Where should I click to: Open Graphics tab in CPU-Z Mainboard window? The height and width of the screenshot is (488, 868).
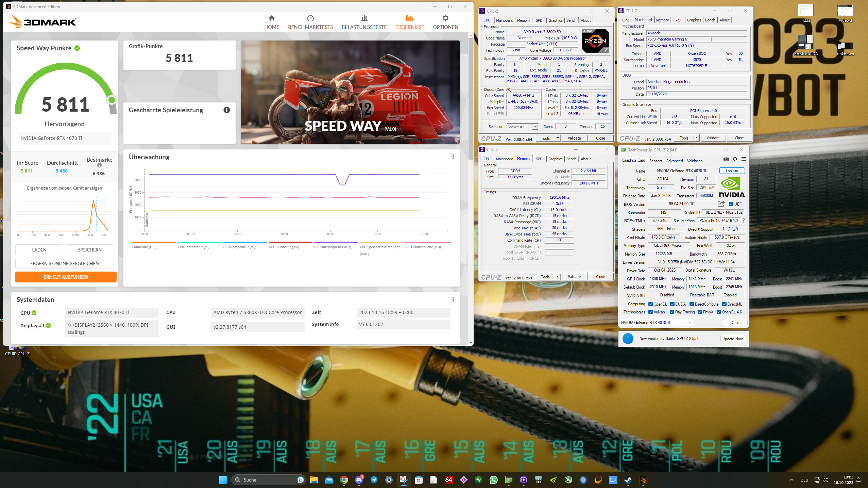point(694,20)
